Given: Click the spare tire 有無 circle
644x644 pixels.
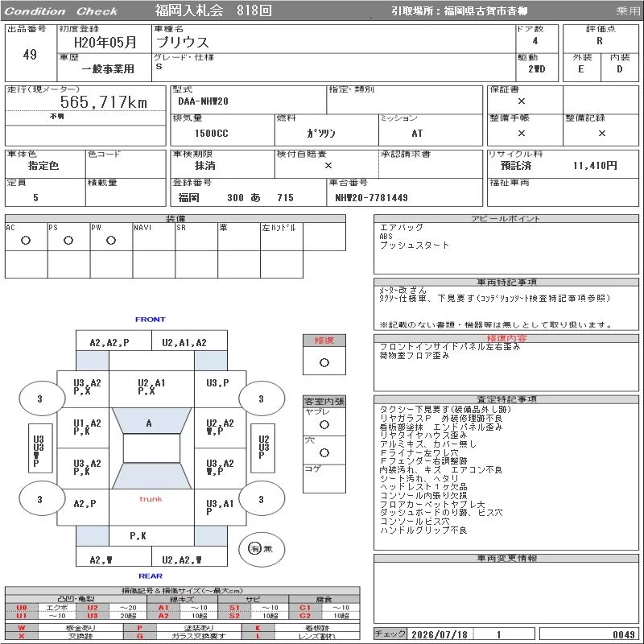Looking at the screenshot, I should pyautogui.click(x=262, y=549).
